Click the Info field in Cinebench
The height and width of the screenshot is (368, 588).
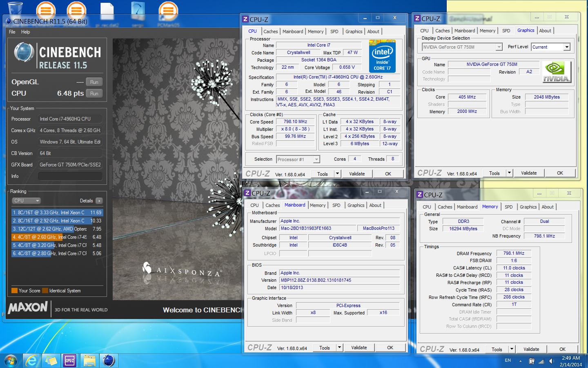coord(70,176)
